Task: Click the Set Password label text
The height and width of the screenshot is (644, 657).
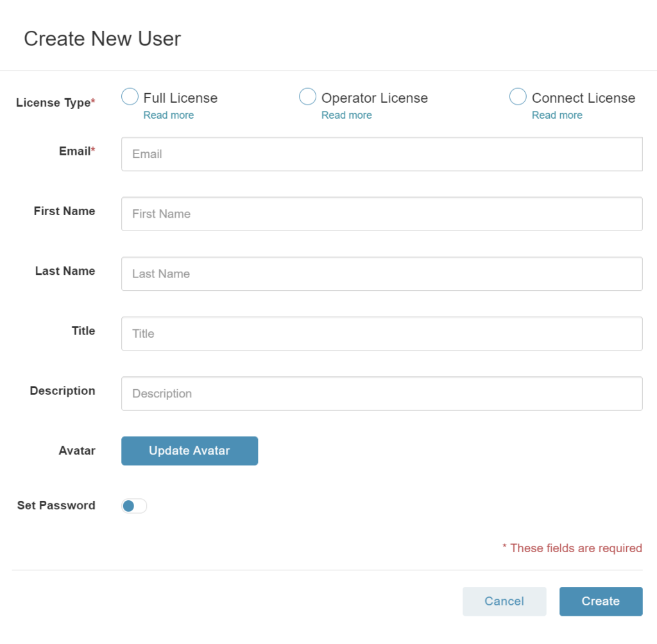Action: pos(56,506)
